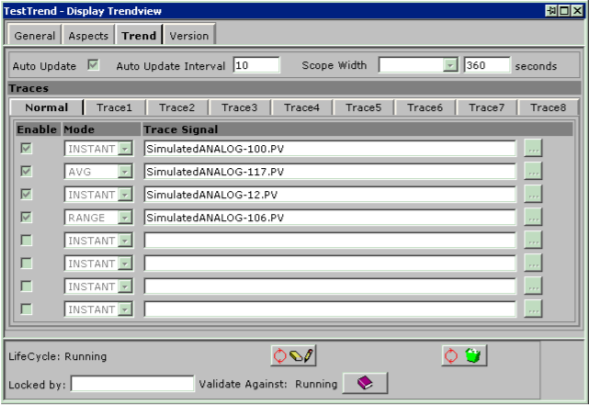
Task: Click browse button of last empty trace row
Action: click(533, 309)
